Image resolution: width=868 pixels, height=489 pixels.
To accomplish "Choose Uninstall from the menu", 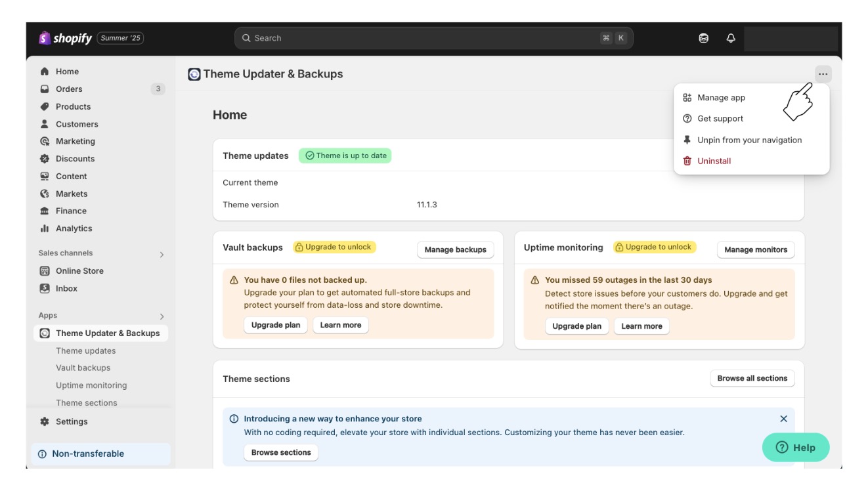I will (x=752, y=161).
